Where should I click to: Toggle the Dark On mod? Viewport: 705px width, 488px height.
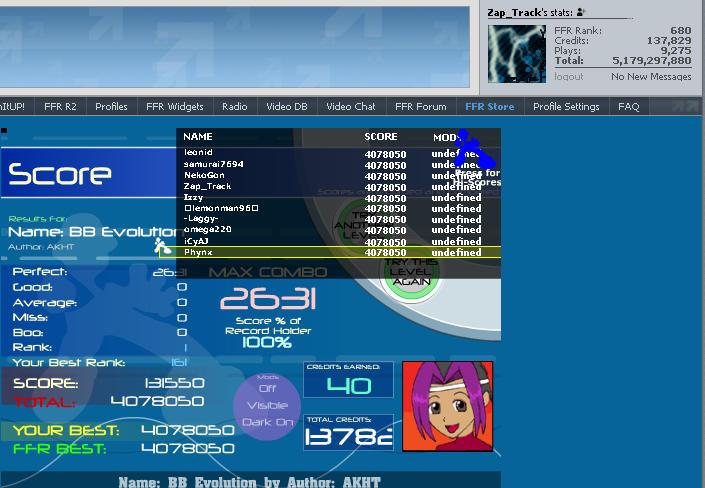click(x=267, y=422)
